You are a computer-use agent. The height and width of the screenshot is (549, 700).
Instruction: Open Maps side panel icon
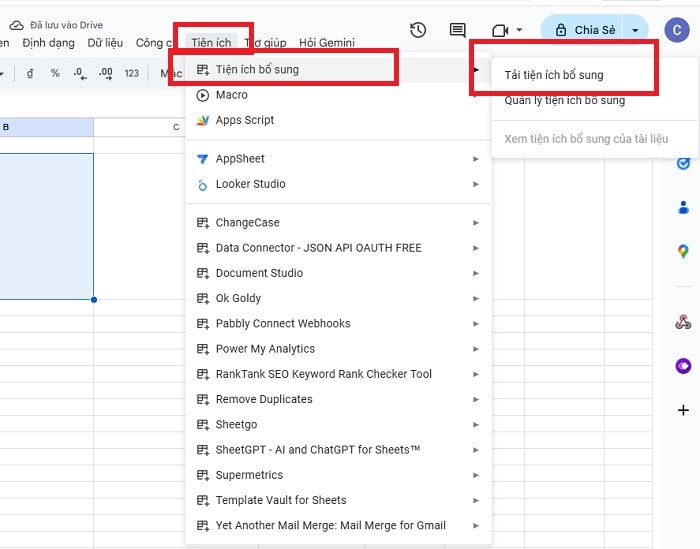tap(683, 251)
